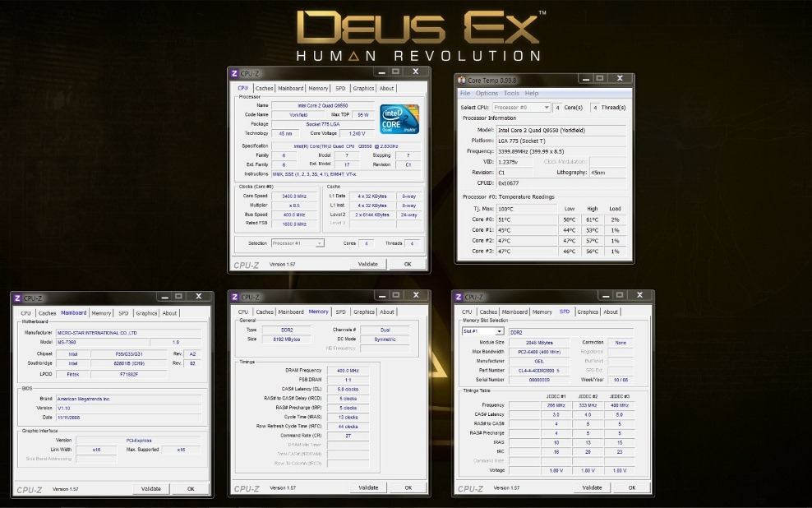
Task: Switch to Memory tab in the CPU window
Action: tap(318, 89)
